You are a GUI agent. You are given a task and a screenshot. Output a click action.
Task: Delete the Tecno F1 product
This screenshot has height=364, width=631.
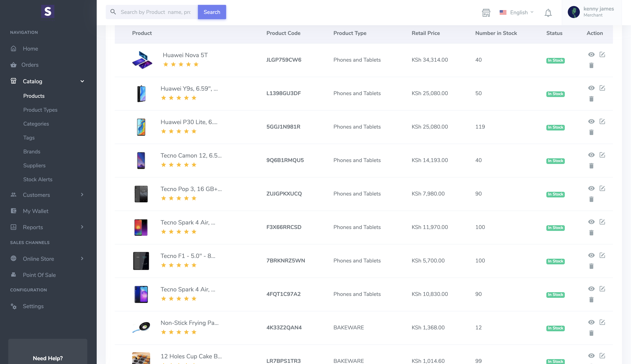point(591,266)
